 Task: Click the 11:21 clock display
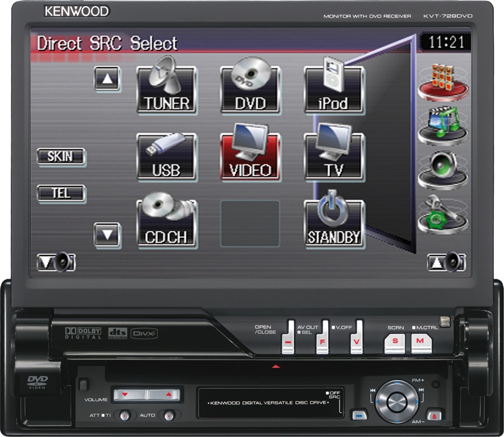tap(446, 42)
